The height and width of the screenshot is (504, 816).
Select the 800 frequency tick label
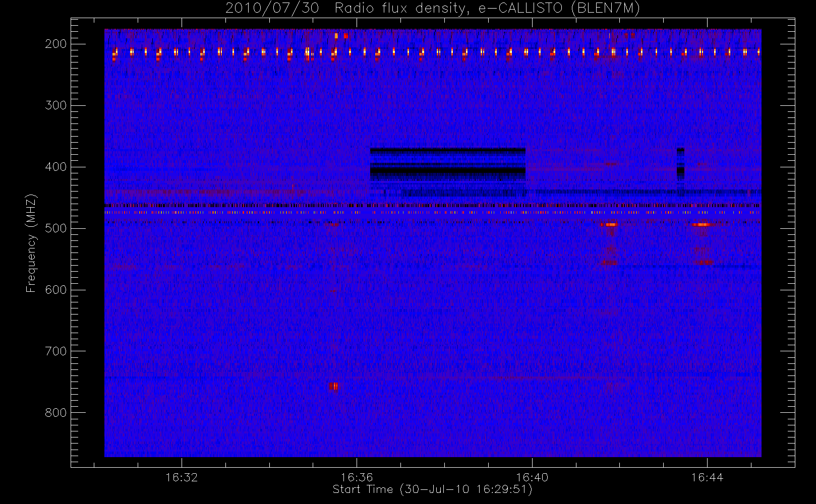pyautogui.click(x=56, y=413)
